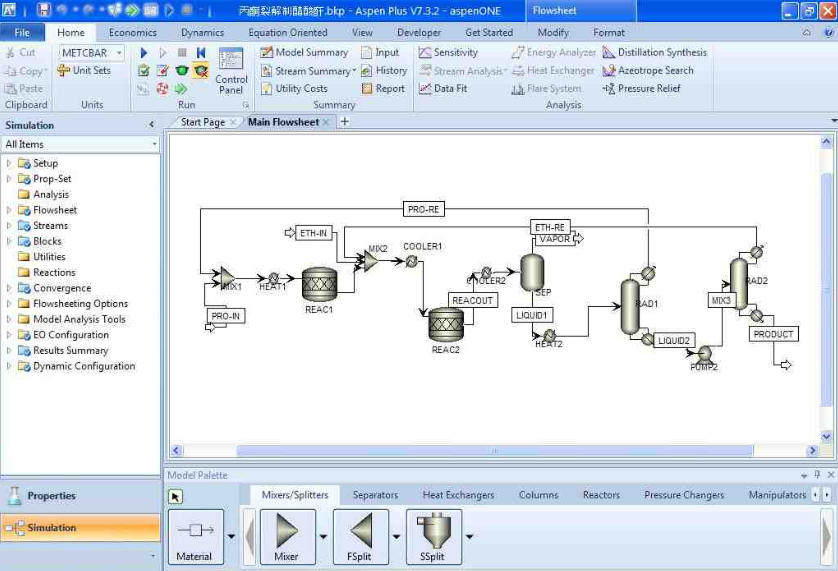Switch to the Economics ribbon tab

tap(133, 33)
